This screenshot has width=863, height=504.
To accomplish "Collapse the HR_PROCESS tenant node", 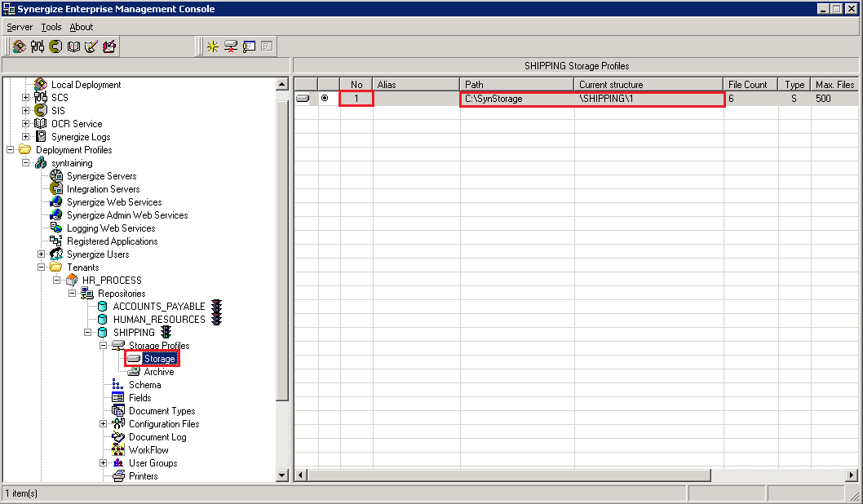I will tap(56, 280).
